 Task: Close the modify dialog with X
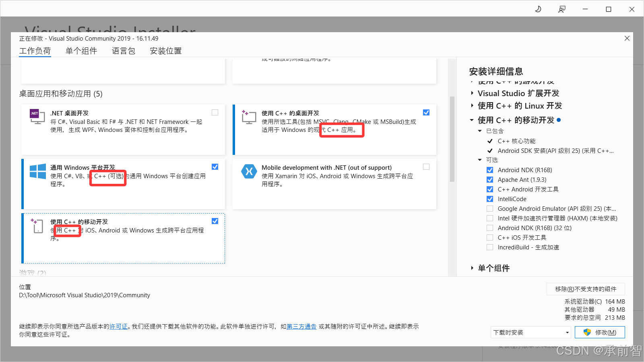tap(627, 38)
